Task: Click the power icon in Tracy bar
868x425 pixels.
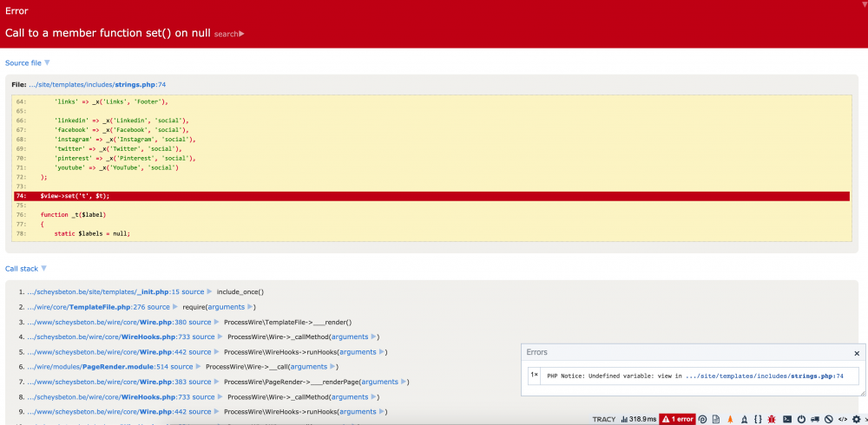Action: 800,419
